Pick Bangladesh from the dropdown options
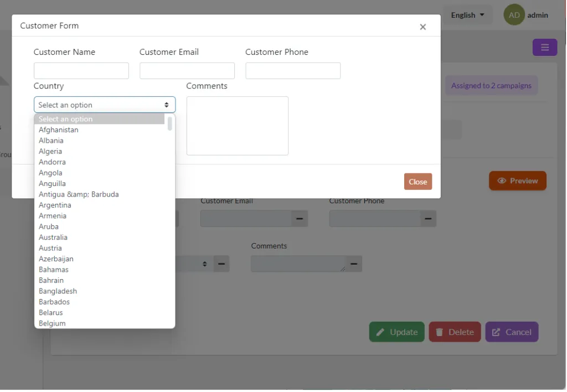The height and width of the screenshot is (392, 567). click(x=58, y=291)
